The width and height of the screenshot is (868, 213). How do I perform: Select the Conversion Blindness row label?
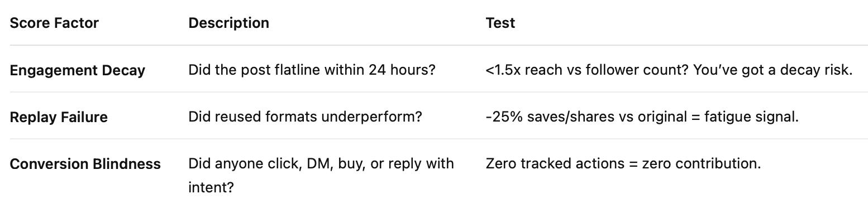pyautogui.click(x=85, y=164)
